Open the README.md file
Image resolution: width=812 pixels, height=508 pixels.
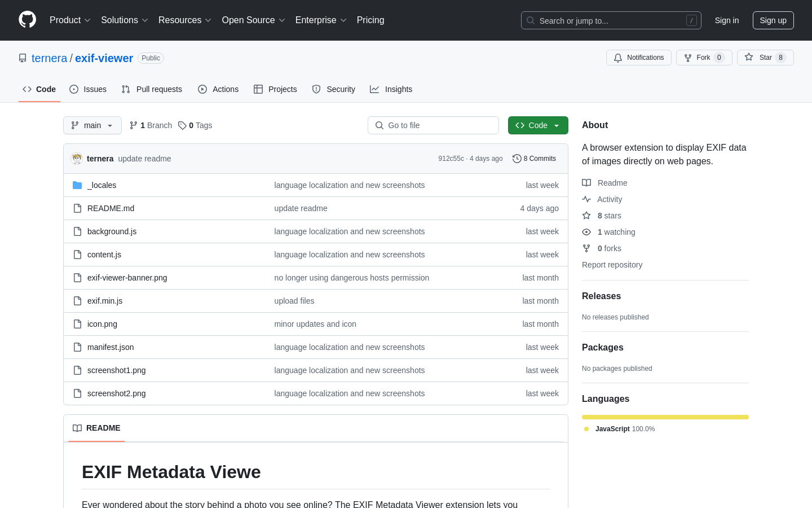click(111, 208)
